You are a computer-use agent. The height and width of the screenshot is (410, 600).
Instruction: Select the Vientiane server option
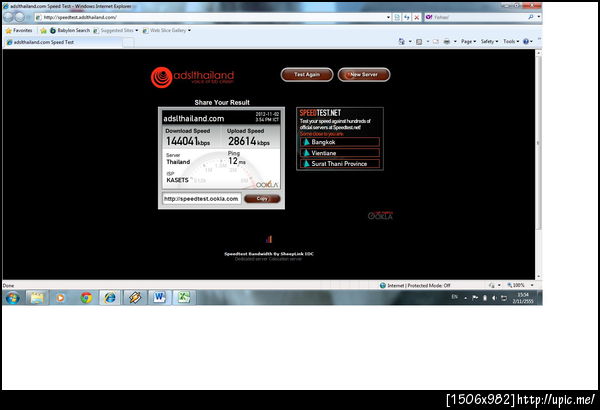point(340,153)
